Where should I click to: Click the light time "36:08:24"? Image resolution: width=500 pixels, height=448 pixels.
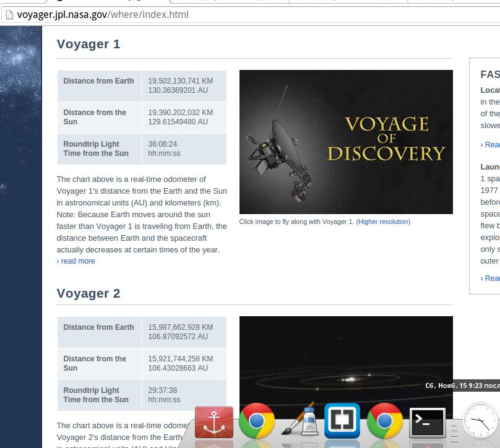pyautogui.click(x=163, y=144)
